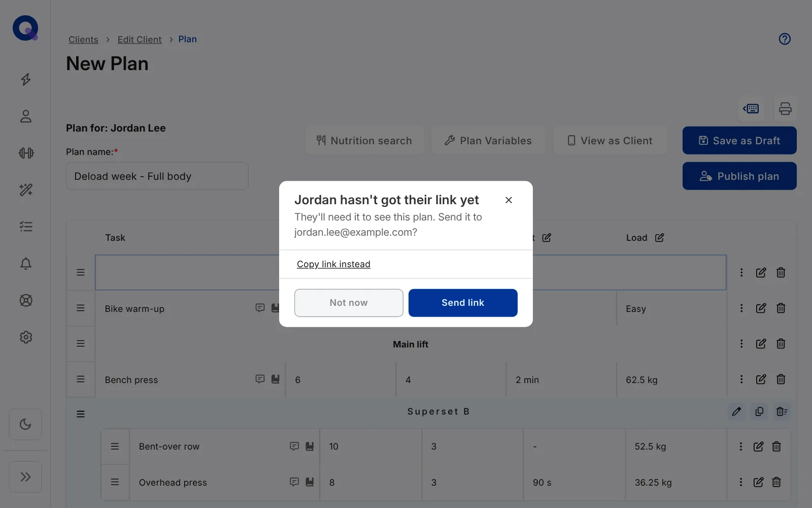Open more options for Bent-over row
812x508 pixels.
click(741, 447)
